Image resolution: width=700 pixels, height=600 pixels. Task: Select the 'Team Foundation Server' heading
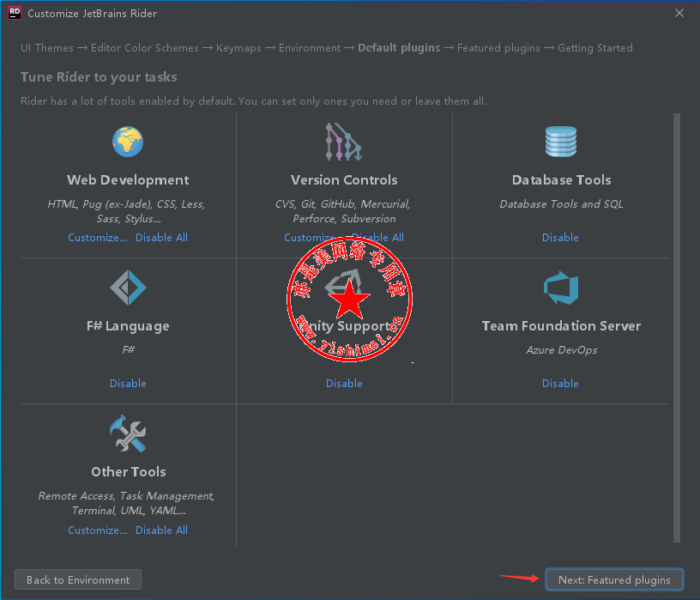[x=561, y=326]
